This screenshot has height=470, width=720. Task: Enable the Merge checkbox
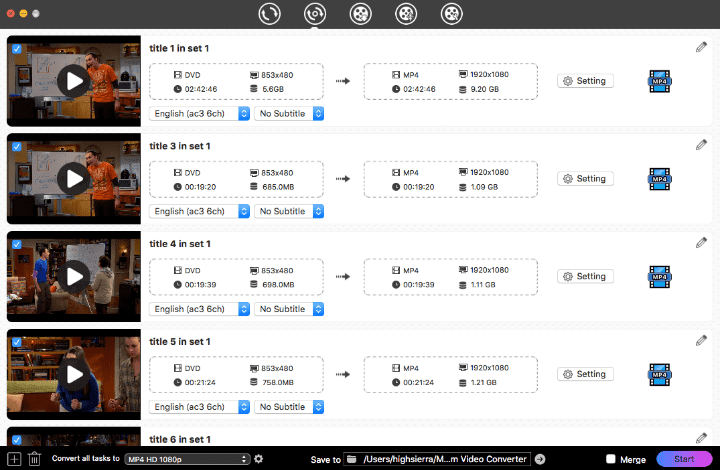point(611,459)
